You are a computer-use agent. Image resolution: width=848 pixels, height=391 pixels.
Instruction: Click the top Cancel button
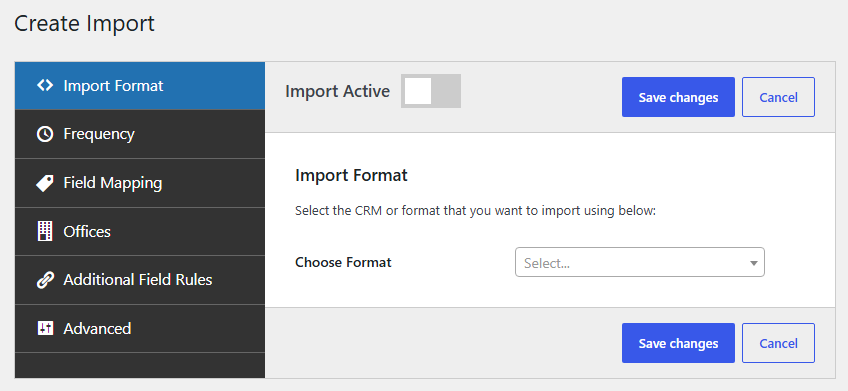tap(778, 97)
